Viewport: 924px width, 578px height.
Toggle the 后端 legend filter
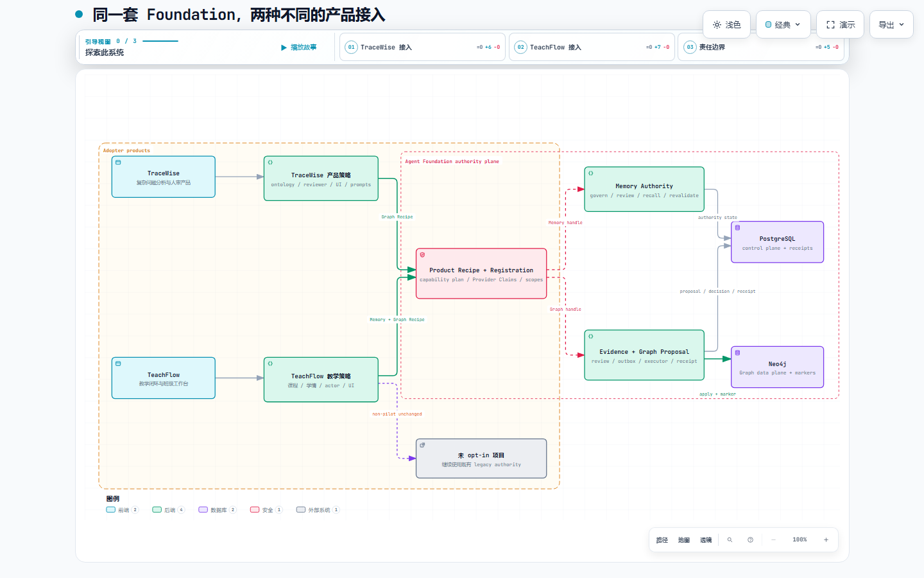168,510
